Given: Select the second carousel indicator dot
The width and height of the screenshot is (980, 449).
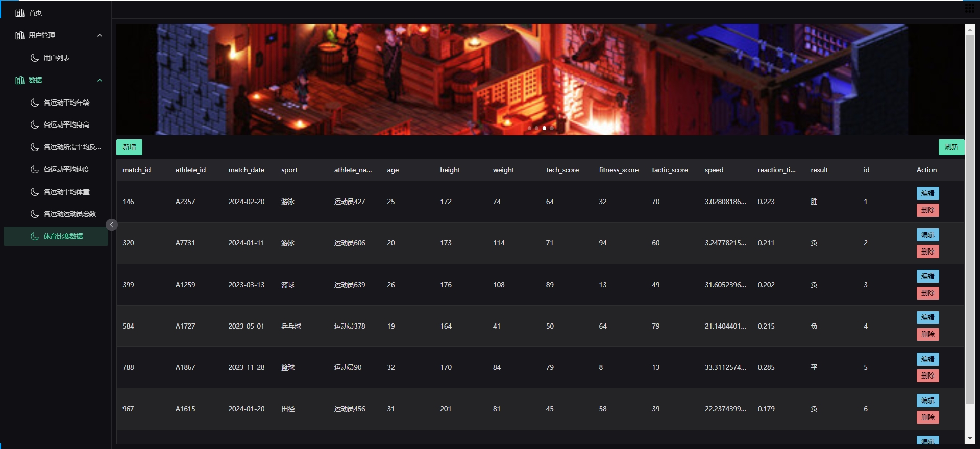Looking at the screenshot, I should (536, 128).
